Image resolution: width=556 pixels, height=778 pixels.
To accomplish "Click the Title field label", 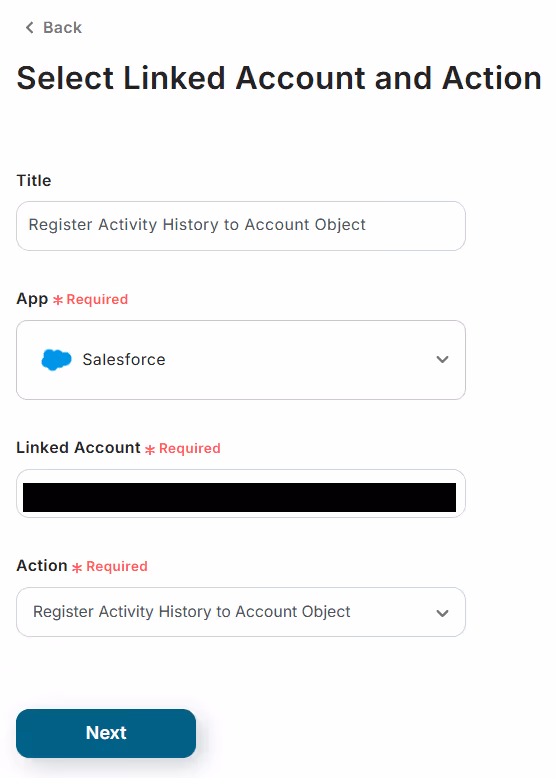I will pos(34,180).
